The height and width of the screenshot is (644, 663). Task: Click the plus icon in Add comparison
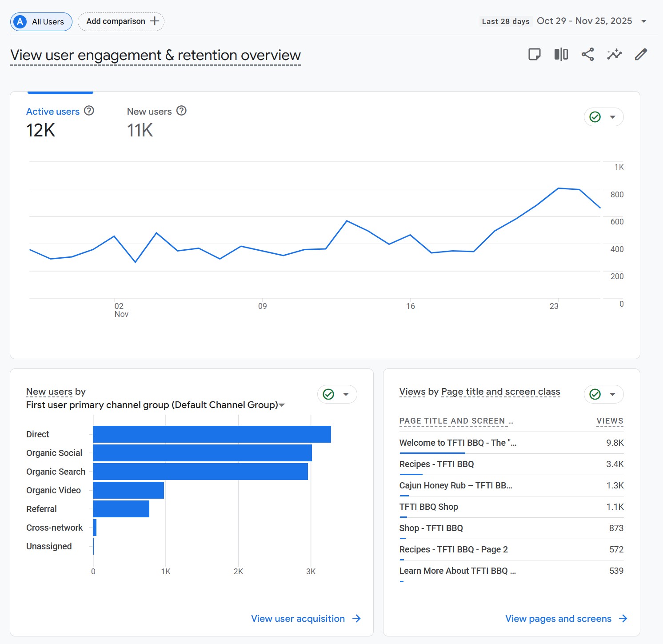[x=154, y=21]
